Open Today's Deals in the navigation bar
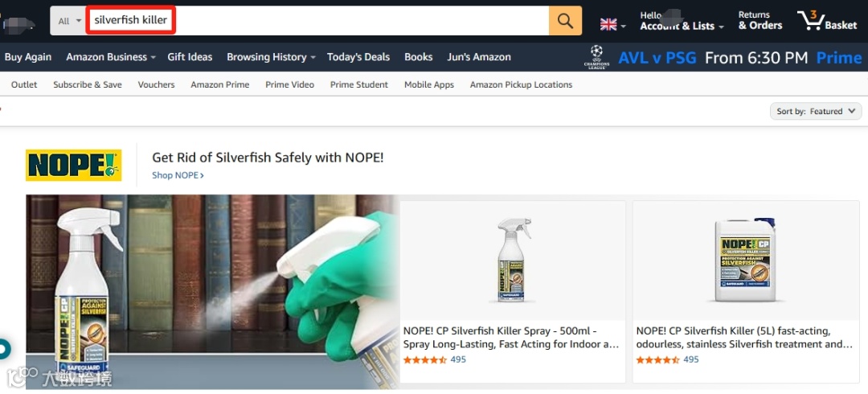The height and width of the screenshot is (394, 868). coord(358,57)
